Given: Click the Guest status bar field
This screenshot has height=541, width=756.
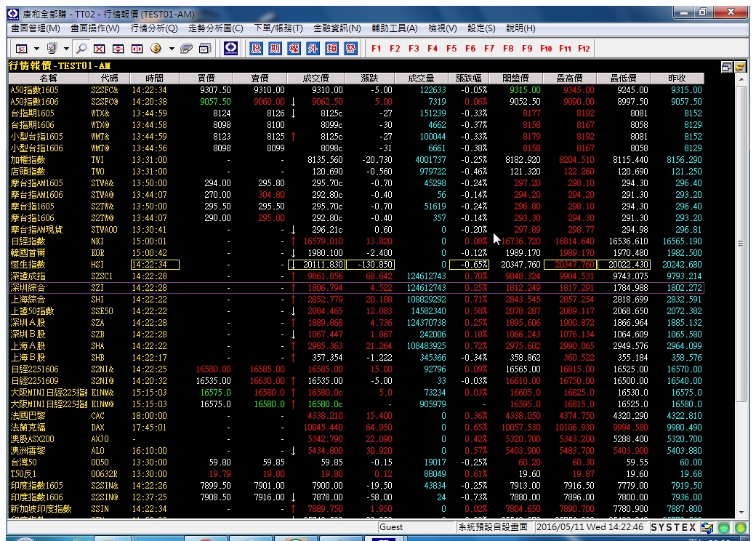Looking at the screenshot, I should (416, 527).
